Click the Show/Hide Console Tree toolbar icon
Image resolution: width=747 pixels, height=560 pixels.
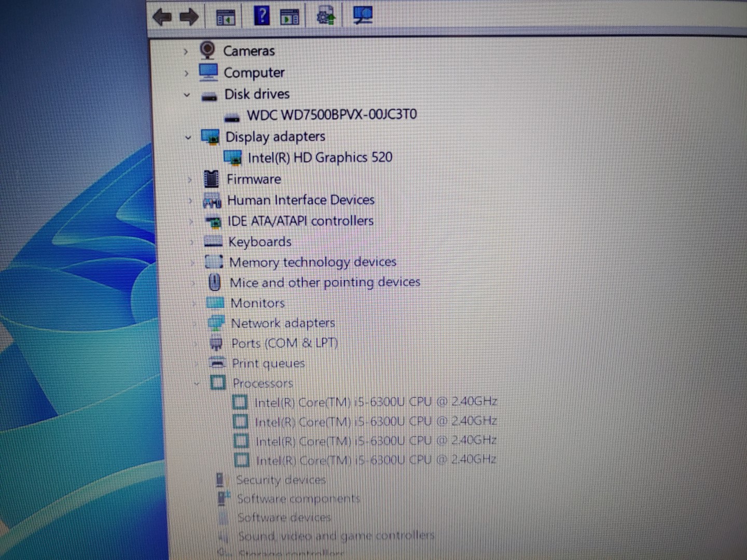pos(225,18)
